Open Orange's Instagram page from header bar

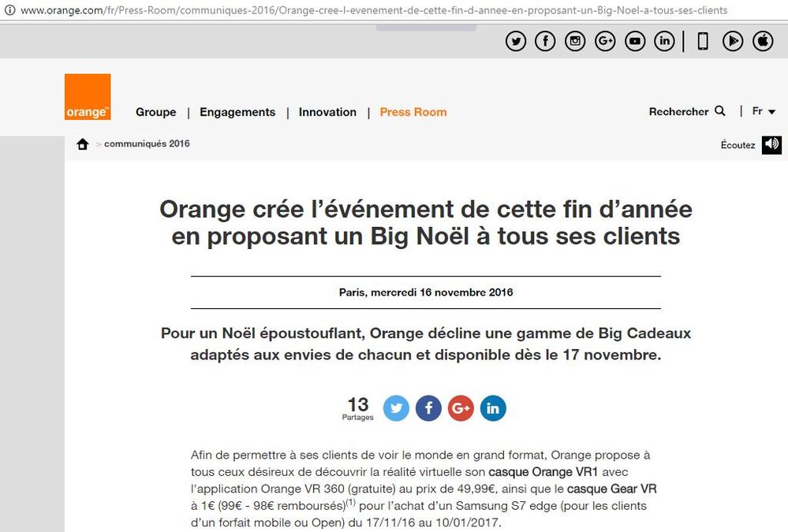click(x=575, y=41)
